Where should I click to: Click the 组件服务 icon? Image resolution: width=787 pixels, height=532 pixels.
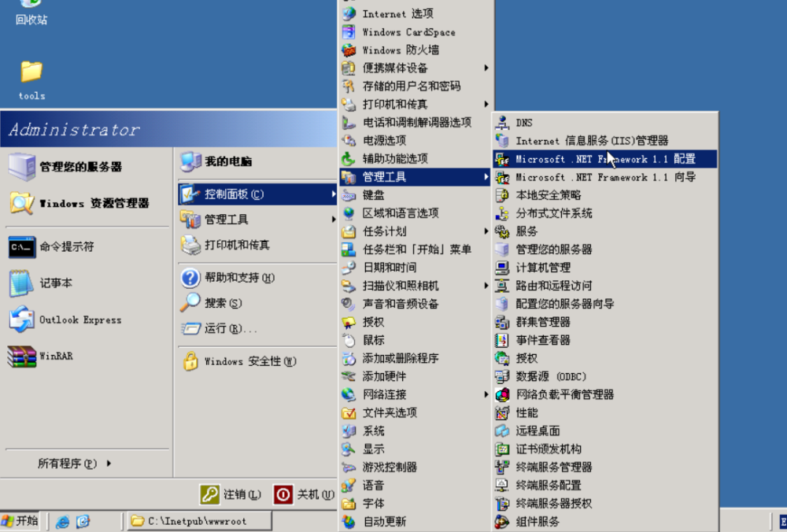(502, 522)
